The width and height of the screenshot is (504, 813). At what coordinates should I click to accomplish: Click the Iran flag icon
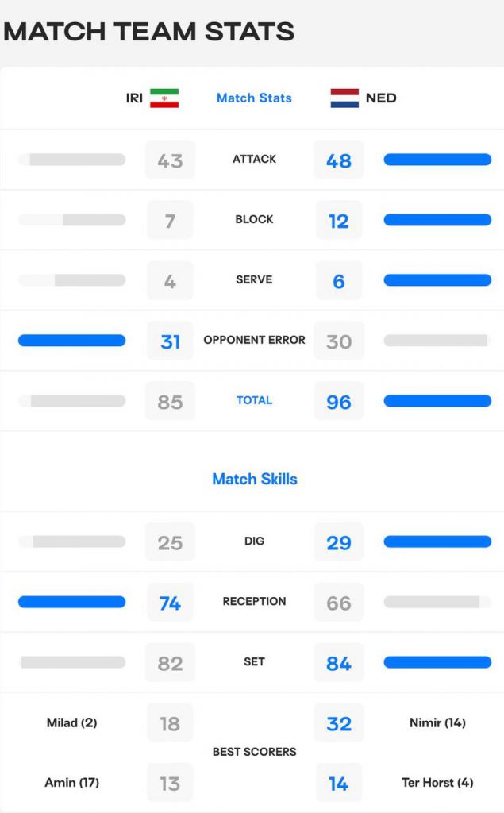(x=164, y=98)
